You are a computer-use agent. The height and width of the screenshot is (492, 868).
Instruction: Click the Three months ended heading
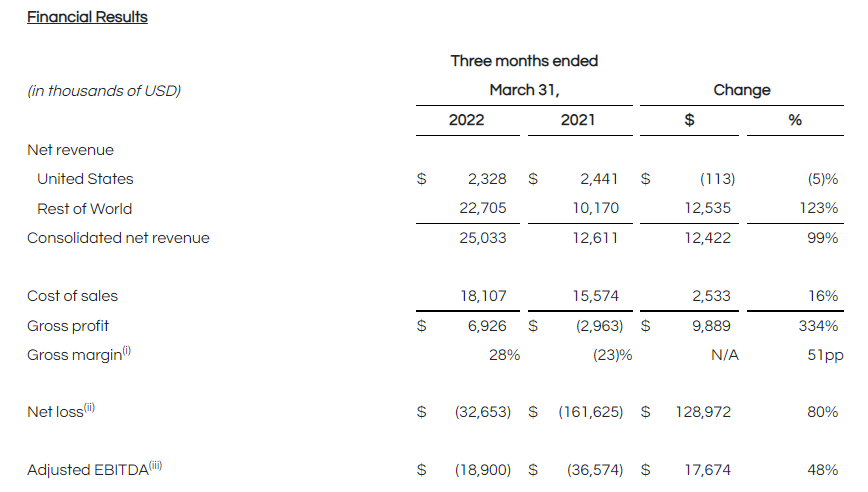pos(524,61)
